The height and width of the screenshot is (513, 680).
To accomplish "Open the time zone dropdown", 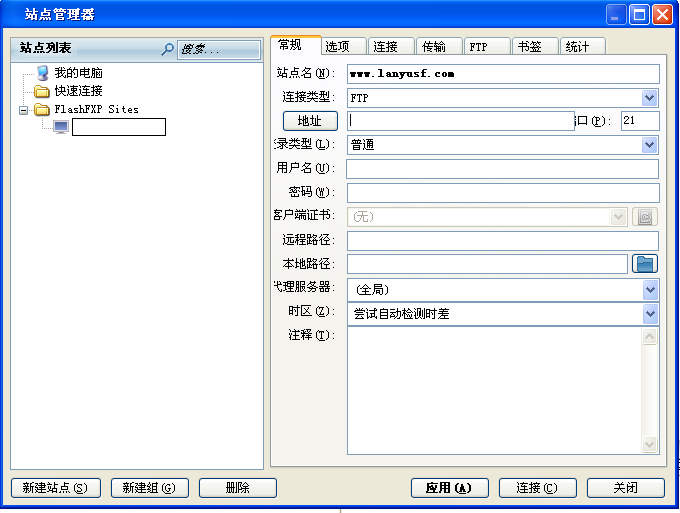I will (650, 314).
